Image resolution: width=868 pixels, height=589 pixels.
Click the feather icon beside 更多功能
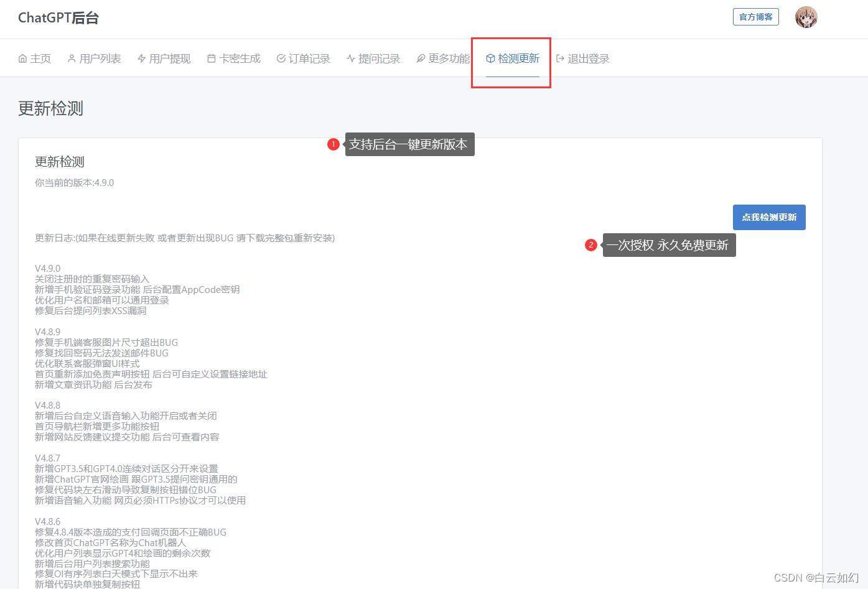pyautogui.click(x=421, y=58)
